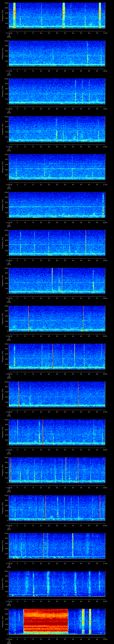Click the "31:00" end time label
The width and height of the screenshot is (114, 644).
(105, 563)
